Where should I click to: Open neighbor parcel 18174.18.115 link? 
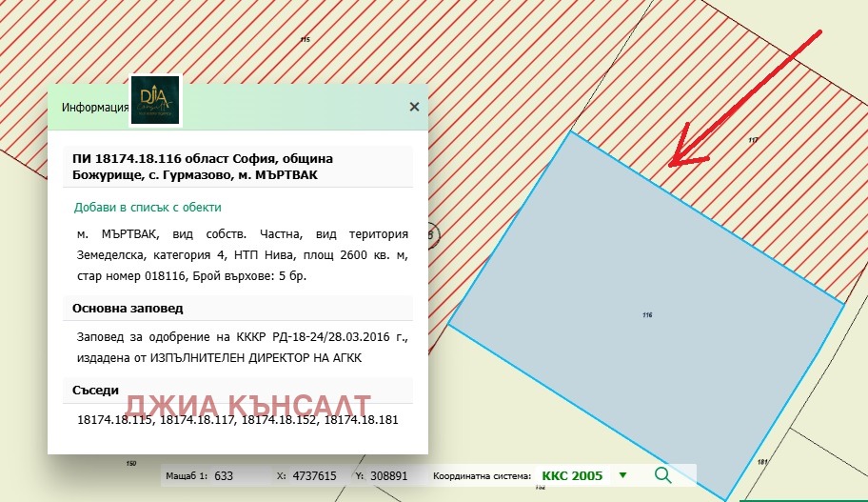coord(114,419)
